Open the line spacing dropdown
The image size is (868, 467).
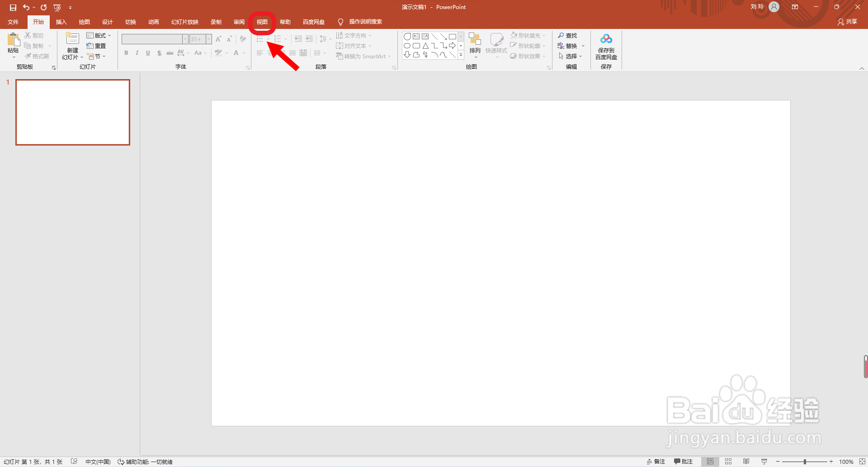click(x=325, y=39)
